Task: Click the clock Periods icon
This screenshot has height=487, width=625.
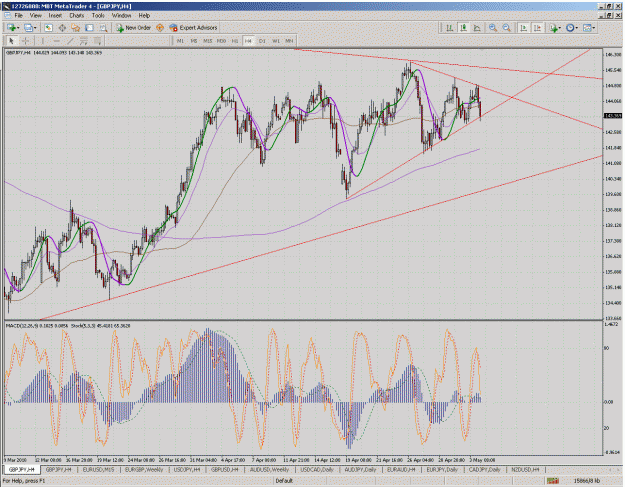Action: pyautogui.click(x=570, y=27)
